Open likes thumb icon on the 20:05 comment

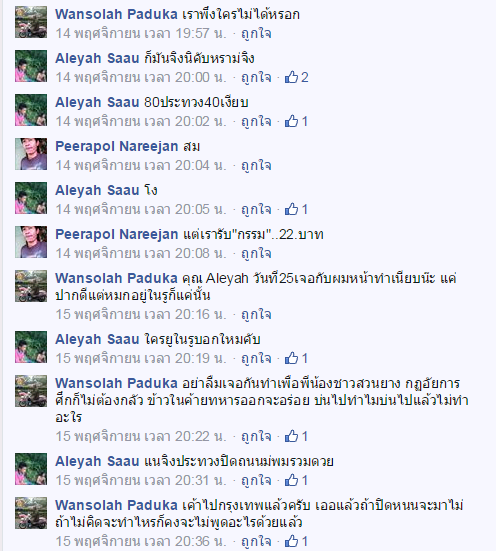(291, 209)
